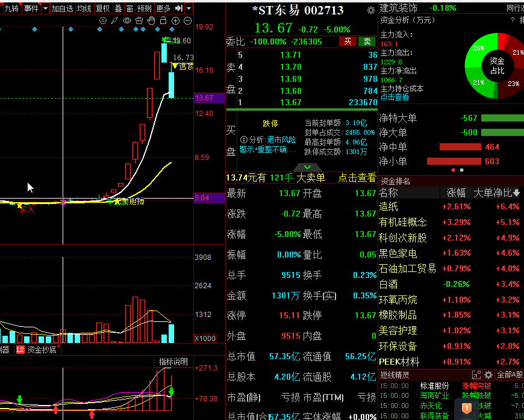Open the 复权 adjustment option
This screenshot has width=524, height=420.
102,8
